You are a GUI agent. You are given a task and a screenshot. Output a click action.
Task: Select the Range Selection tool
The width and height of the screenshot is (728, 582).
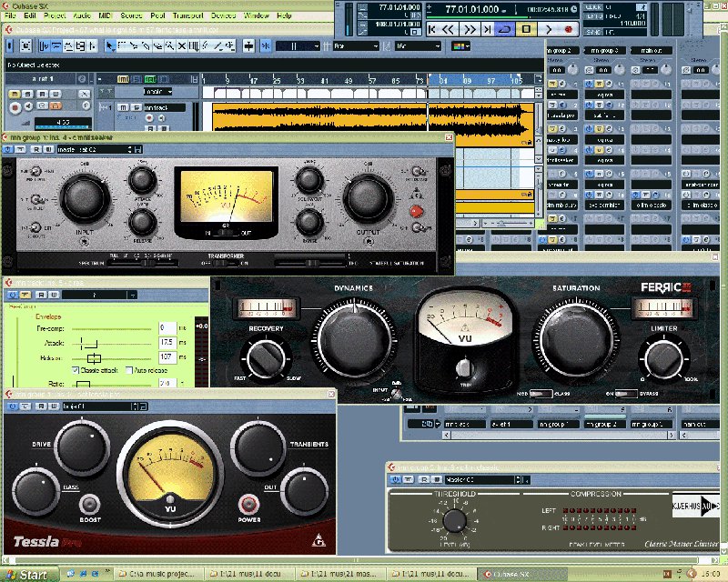[x=122, y=46]
